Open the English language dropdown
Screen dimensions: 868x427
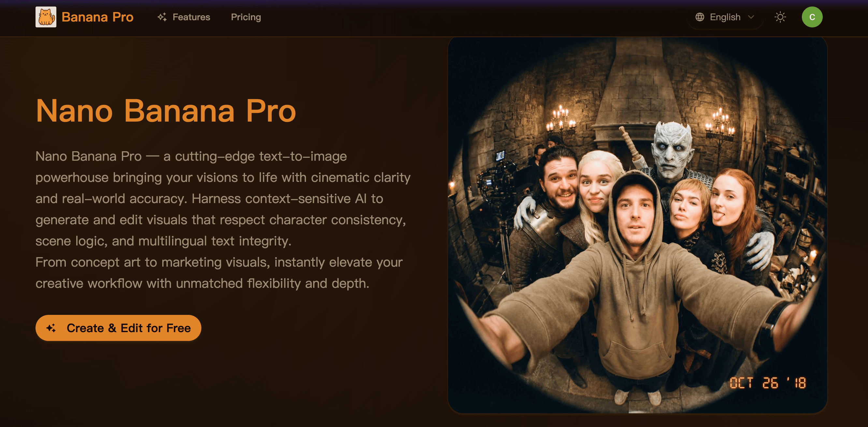point(724,17)
